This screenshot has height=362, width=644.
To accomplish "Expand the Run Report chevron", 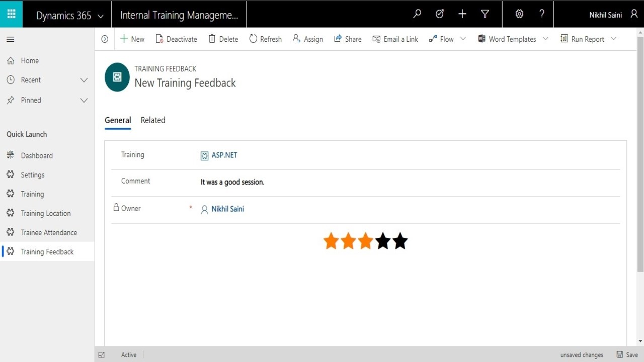I will coord(613,39).
